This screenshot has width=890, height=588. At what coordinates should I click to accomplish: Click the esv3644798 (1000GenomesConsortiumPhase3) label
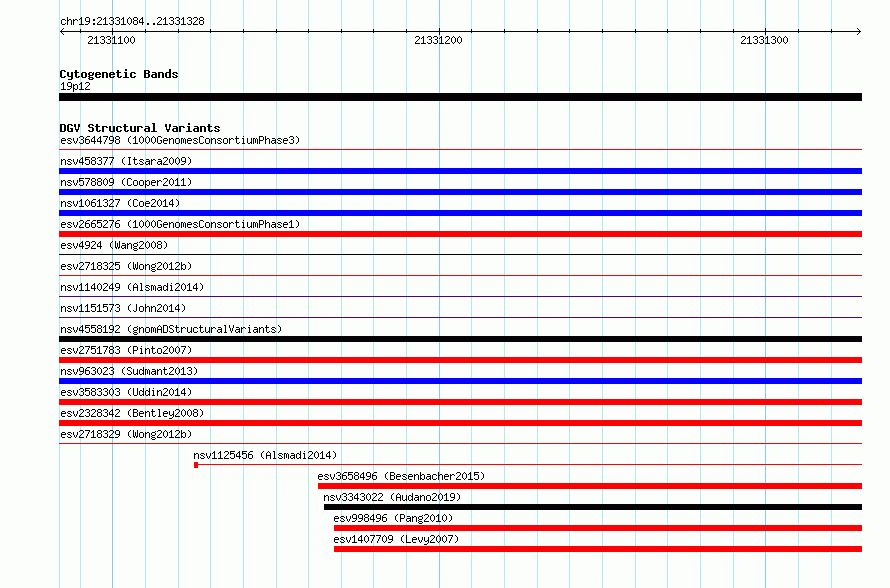click(x=180, y=140)
